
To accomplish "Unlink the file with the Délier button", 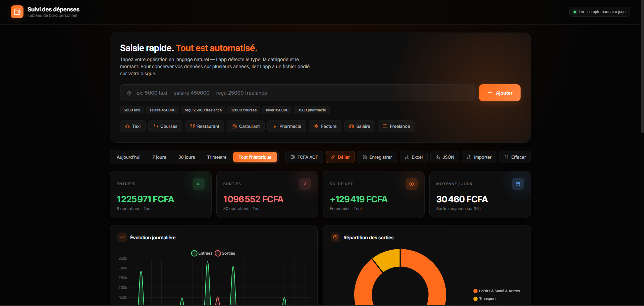I will click(x=340, y=157).
